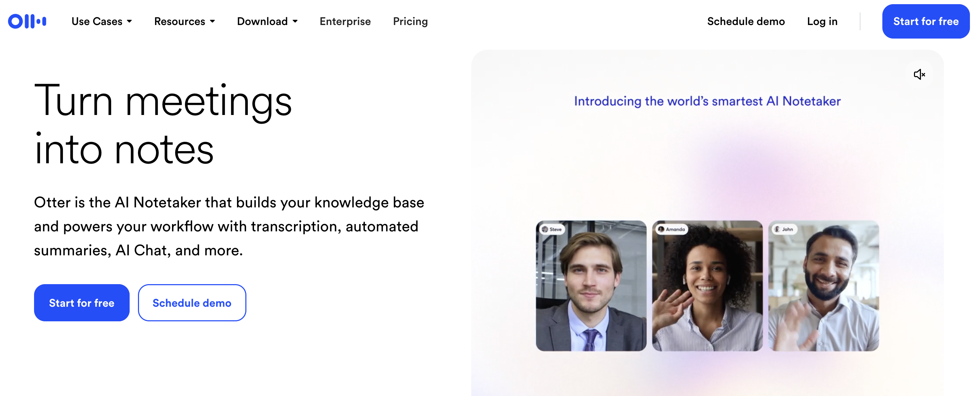Click John's avatar name tag icon

click(x=777, y=229)
